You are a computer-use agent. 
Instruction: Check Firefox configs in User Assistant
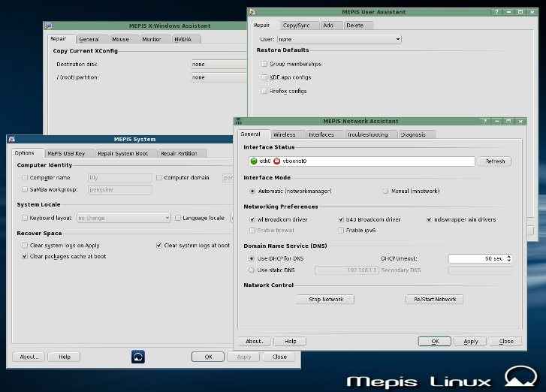tap(264, 91)
